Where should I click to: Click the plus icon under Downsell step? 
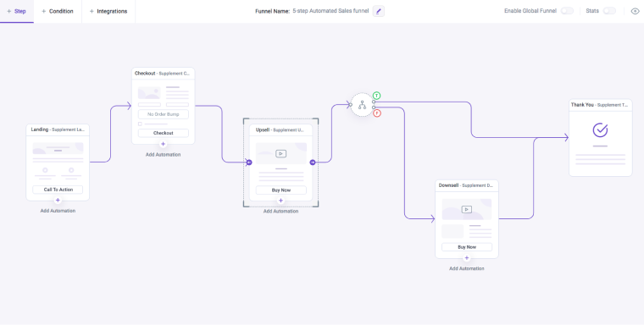467,258
